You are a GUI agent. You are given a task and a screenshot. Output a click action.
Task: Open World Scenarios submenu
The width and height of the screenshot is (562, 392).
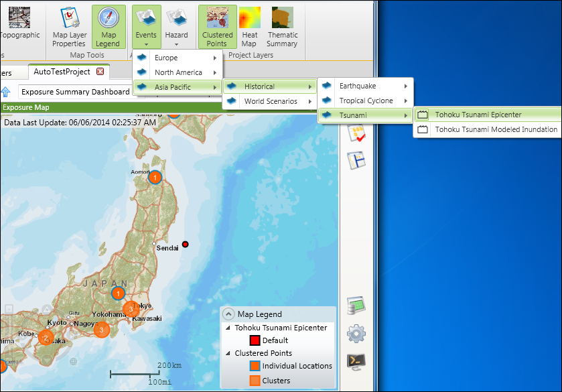coord(270,101)
